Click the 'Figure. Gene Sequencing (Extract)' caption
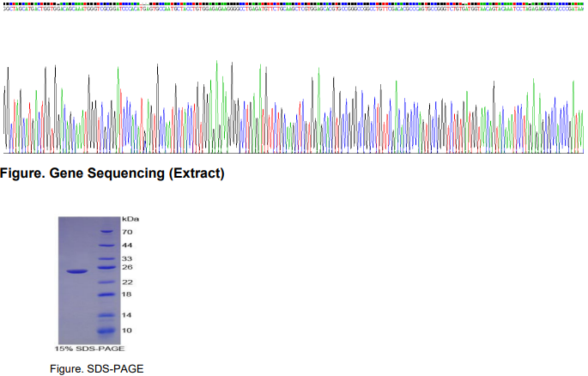 [x=112, y=173]
